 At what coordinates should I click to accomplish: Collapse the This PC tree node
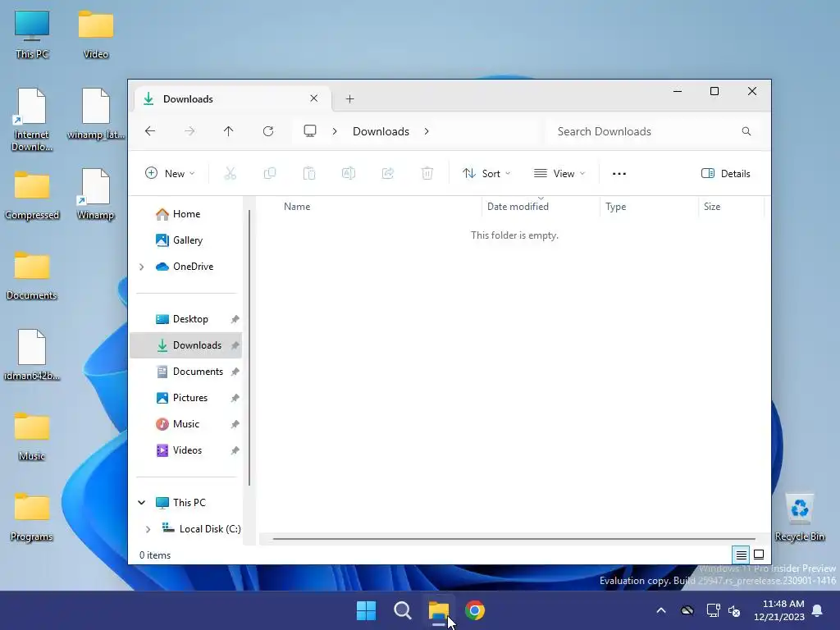pyautogui.click(x=141, y=503)
